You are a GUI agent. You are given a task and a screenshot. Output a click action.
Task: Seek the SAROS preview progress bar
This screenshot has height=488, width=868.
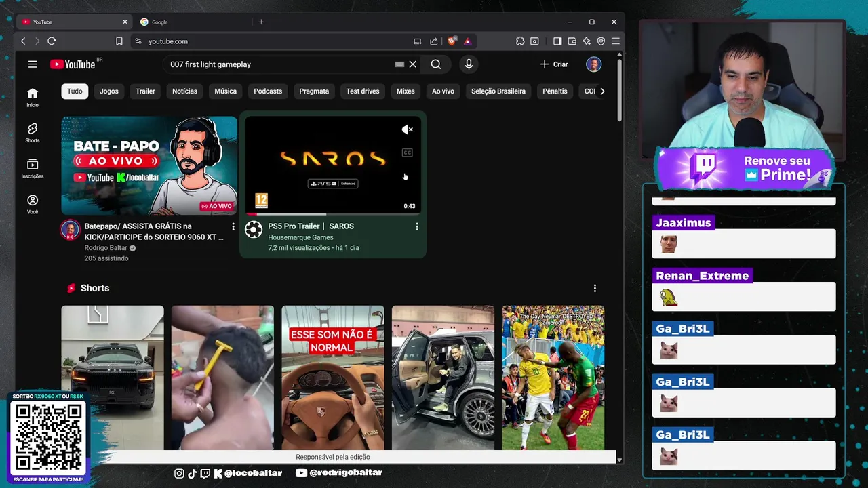coord(332,214)
